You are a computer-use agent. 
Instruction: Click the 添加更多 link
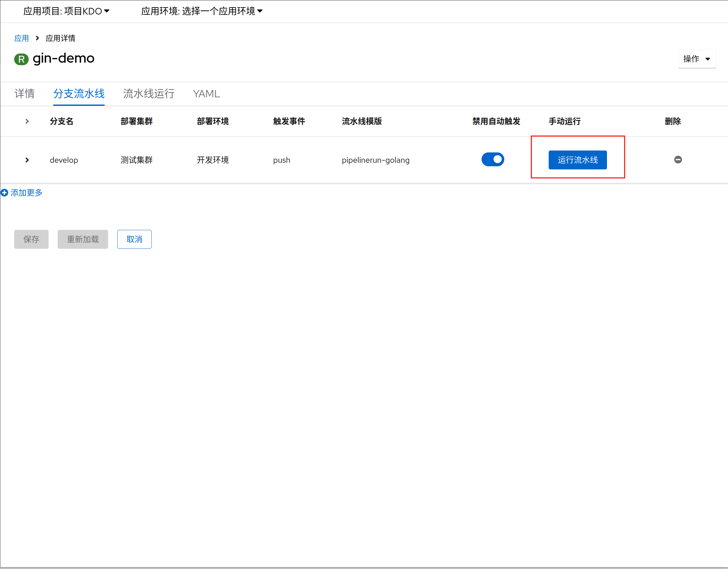(27, 193)
